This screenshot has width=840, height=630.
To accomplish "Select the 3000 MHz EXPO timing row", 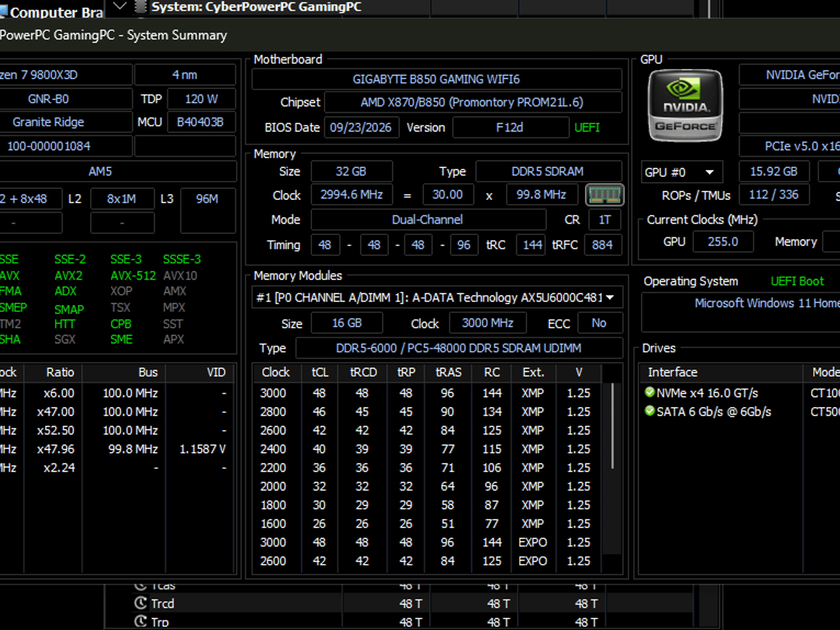I will pyautogui.click(x=427, y=542).
